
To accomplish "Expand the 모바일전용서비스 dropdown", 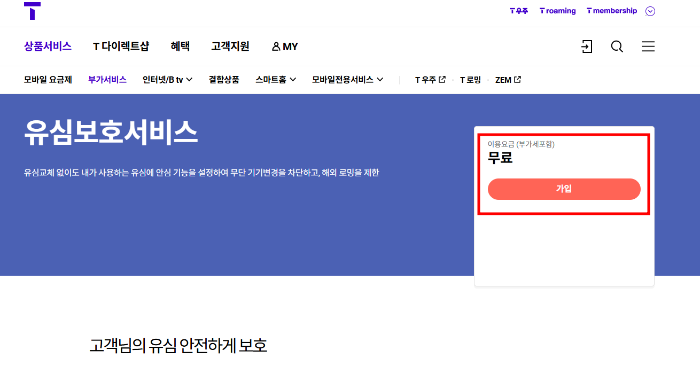I will (347, 79).
